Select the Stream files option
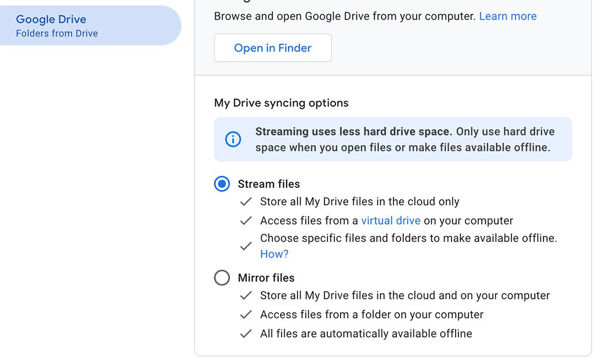The image size is (611, 364). [x=221, y=184]
